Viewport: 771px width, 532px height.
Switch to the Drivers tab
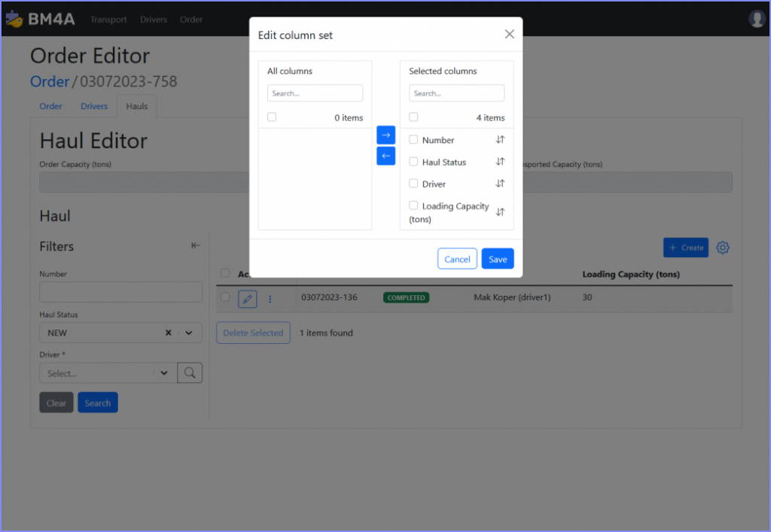point(94,106)
